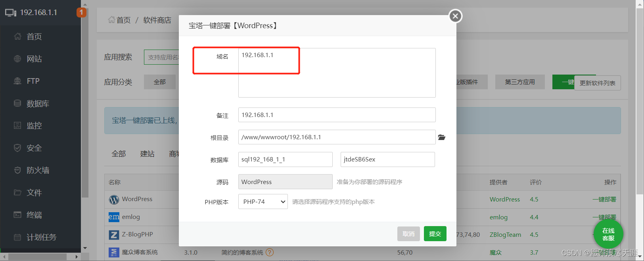The height and width of the screenshot is (261, 644).
Task: Click the 魔众 provider link
Action: tap(496, 252)
